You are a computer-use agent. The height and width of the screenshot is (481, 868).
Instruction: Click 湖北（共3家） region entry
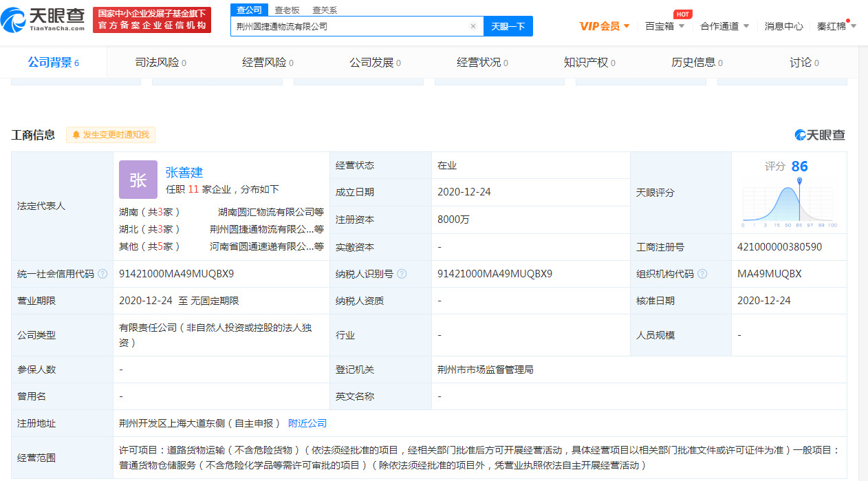click(x=149, y=229)
